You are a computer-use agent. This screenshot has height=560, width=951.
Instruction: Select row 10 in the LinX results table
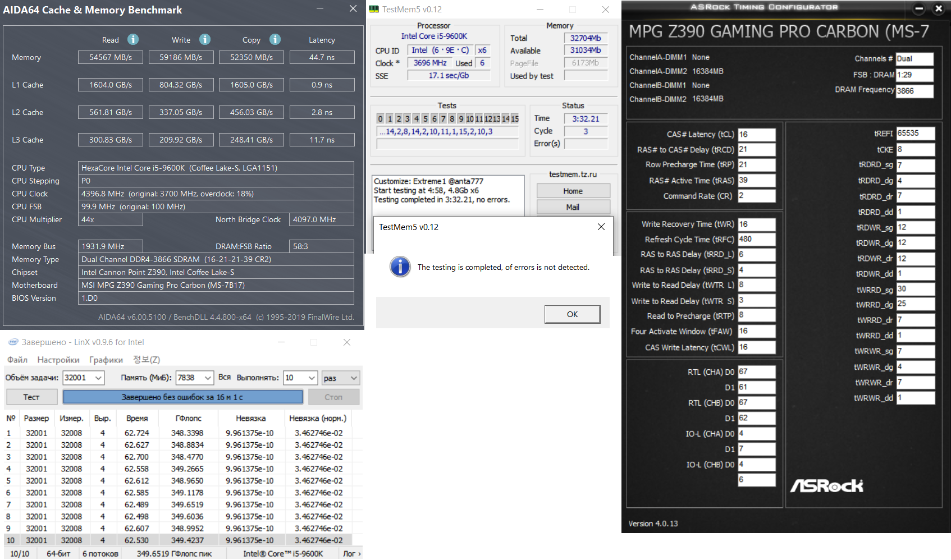(178, 540)
